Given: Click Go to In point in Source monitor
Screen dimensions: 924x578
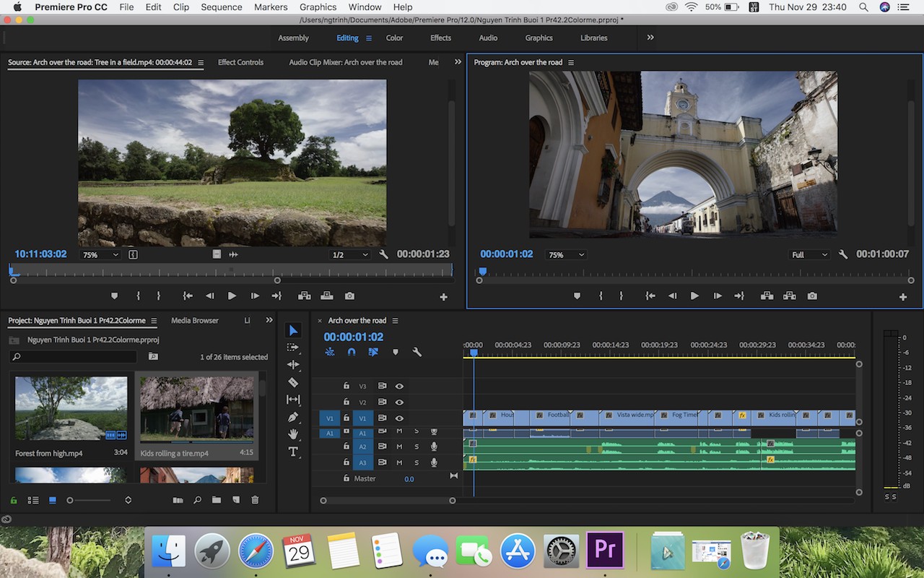Looking at the screenshot, I should point(188,296).
